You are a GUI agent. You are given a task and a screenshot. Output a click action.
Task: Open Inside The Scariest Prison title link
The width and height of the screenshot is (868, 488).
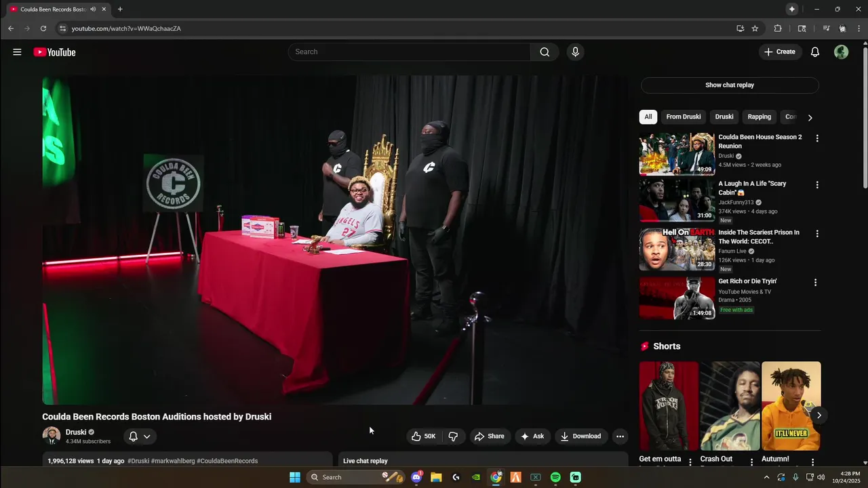[x=759, y=237]
